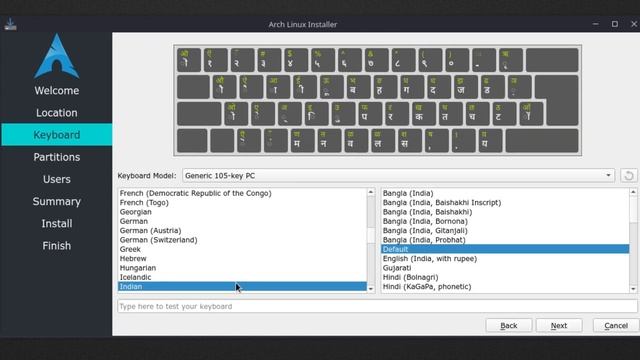Cancel the installation
Viewport: 640px width, 360px height.
(x=616, y=326)
